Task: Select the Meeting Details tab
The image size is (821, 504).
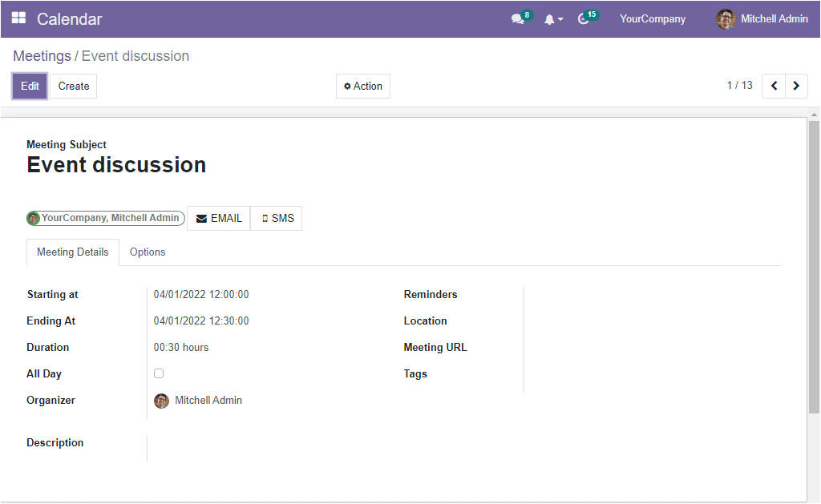Action: (x=73, y=252)
